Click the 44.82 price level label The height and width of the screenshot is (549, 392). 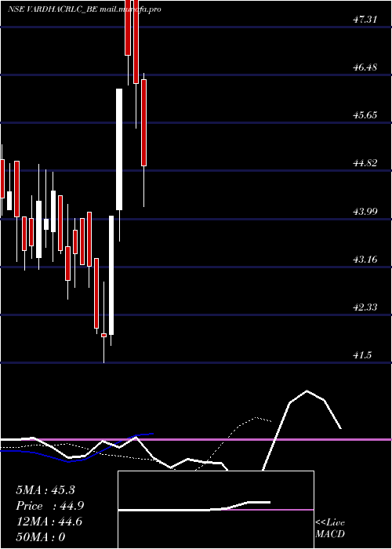(x=365, y=163)
